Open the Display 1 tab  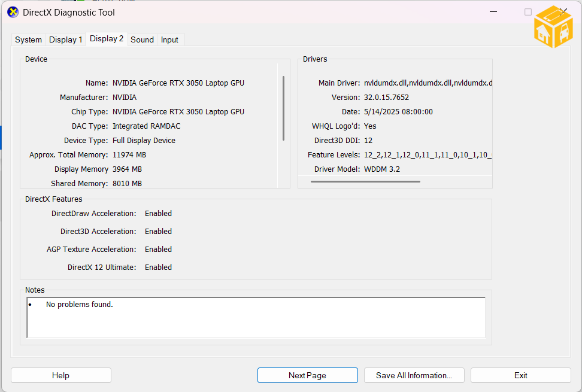tap(65, 39)
